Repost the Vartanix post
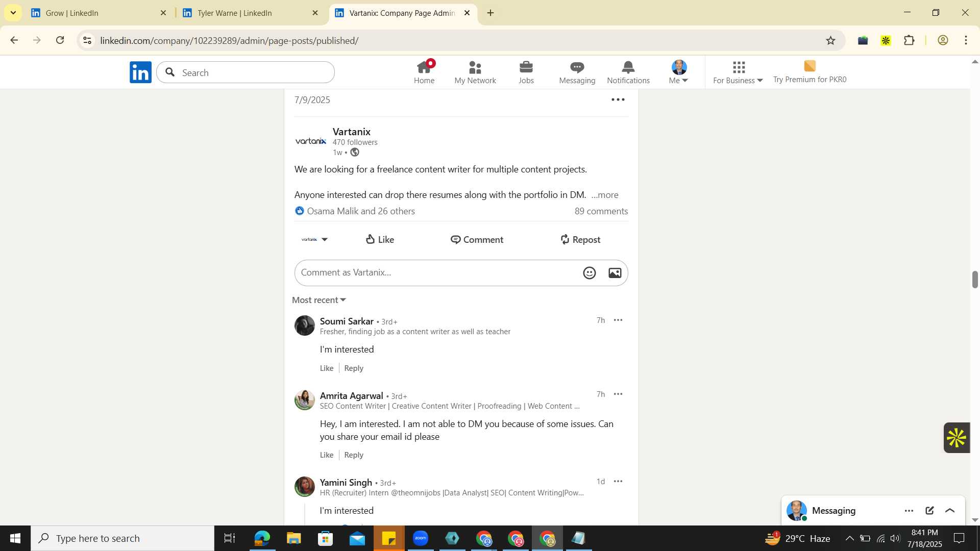 tap(580, 239)
